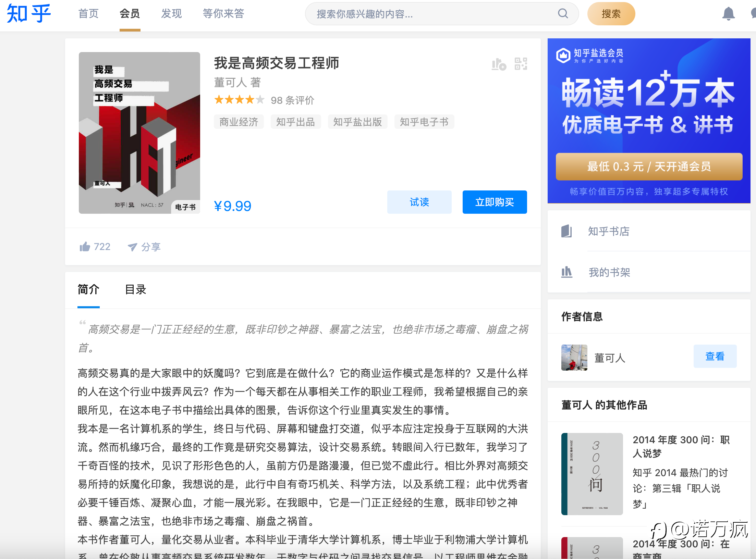Add book to shelf icon
The height and width of the screenshot is (559, 756).
499,64
